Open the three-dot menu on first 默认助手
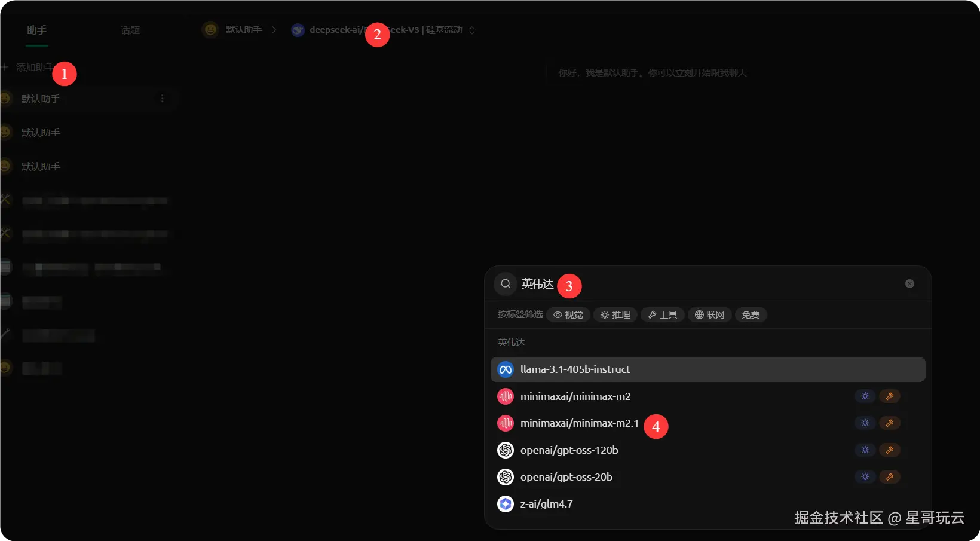The image size is (980, 541). click(162, 99)
